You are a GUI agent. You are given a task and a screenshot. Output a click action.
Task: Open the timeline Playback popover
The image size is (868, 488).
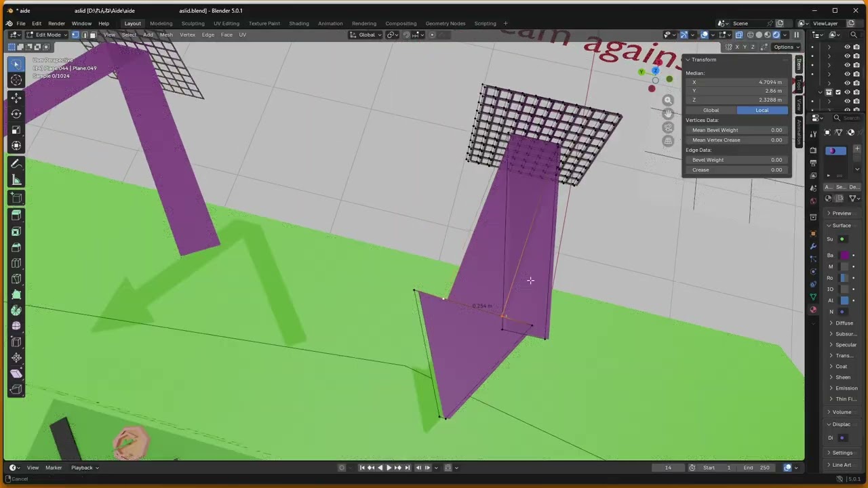click(84, 468)
